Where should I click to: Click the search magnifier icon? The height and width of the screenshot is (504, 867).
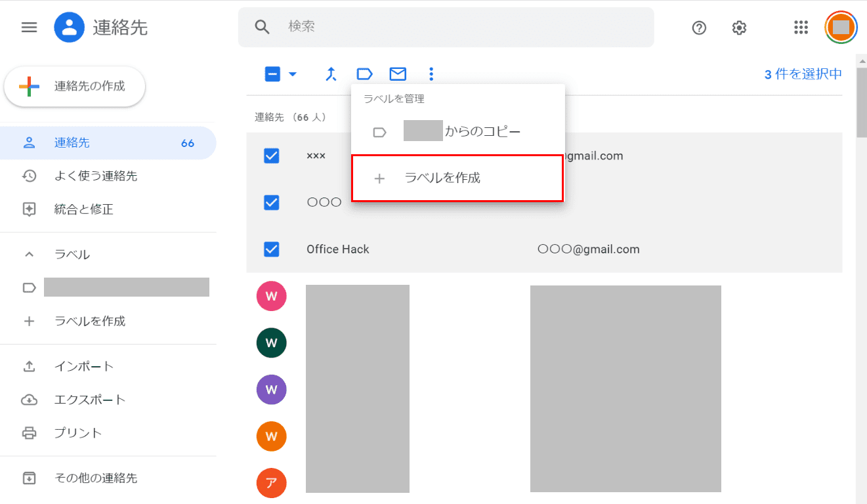coord(262,27)
